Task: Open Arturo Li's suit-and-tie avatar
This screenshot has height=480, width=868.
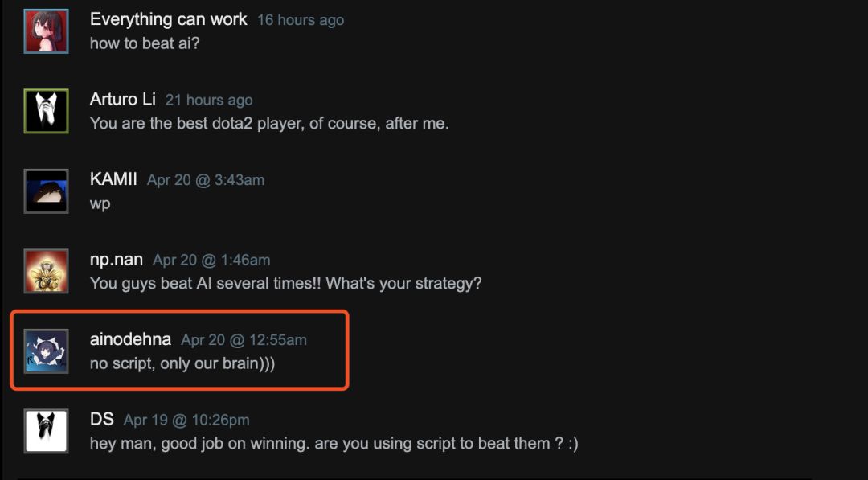Action: [46, 111]
